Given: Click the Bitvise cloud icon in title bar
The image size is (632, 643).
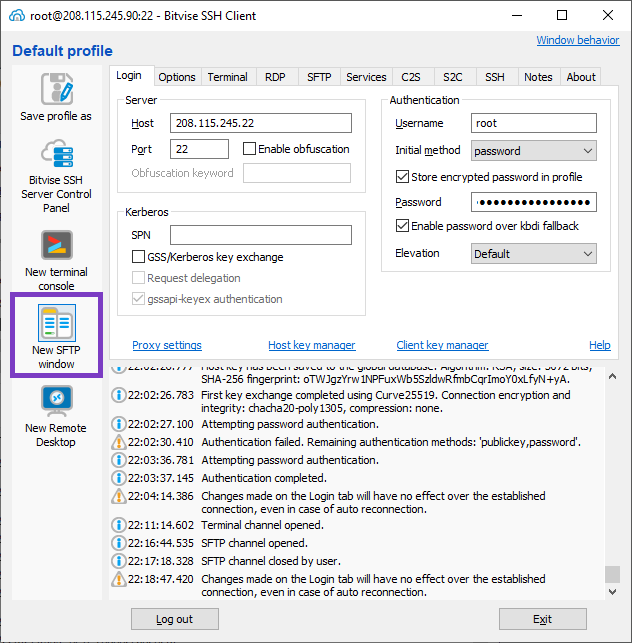Looking at the screenshot, I should (x=17, y=16).
